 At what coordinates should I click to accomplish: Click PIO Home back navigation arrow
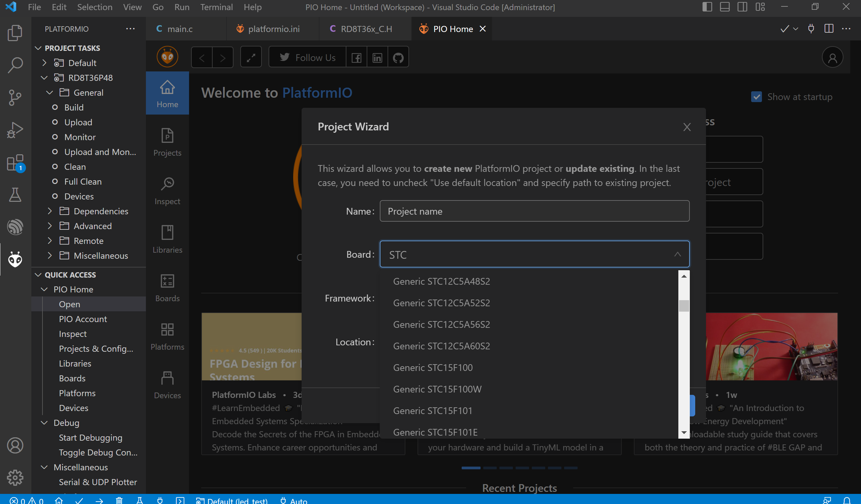pos(202,58)
